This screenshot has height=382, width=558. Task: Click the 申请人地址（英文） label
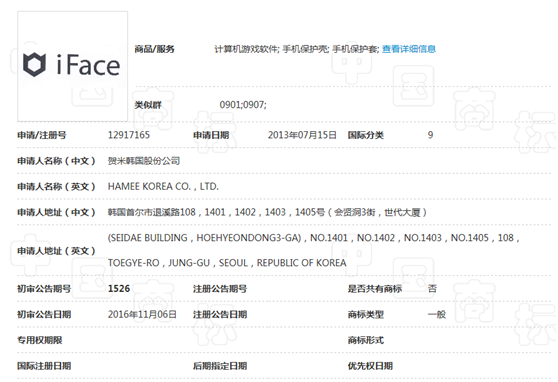point(57,251)
